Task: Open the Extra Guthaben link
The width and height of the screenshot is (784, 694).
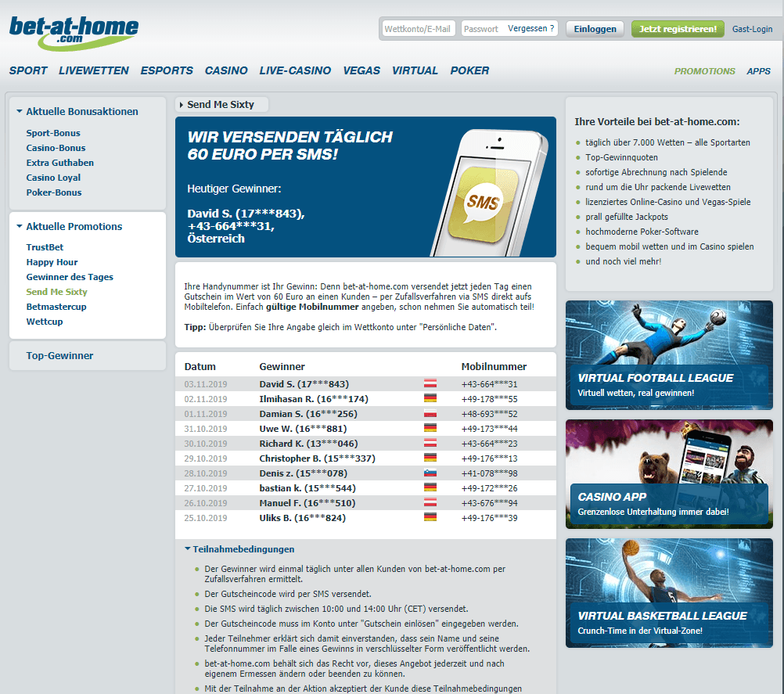Action: click(x=60, y=163)
